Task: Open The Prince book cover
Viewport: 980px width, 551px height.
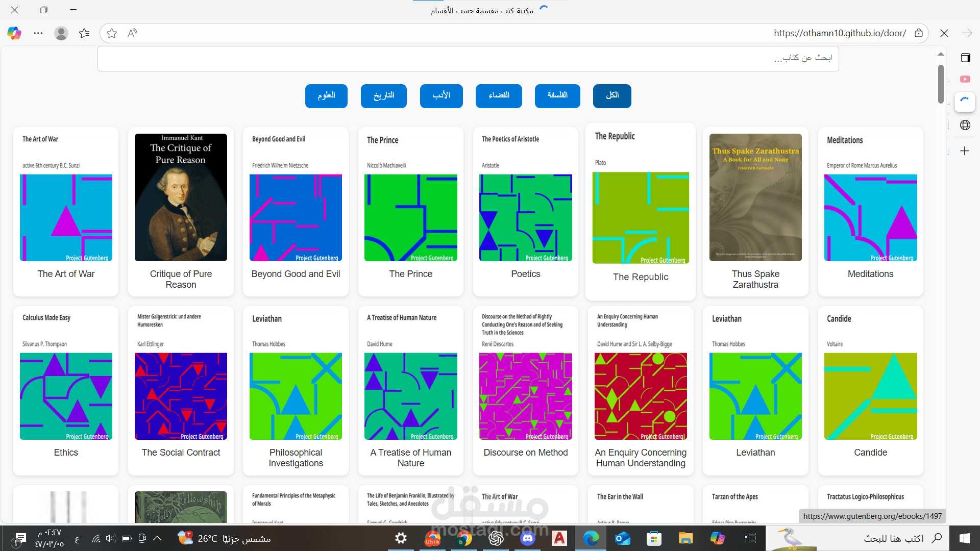Action: tap(411, 197)
